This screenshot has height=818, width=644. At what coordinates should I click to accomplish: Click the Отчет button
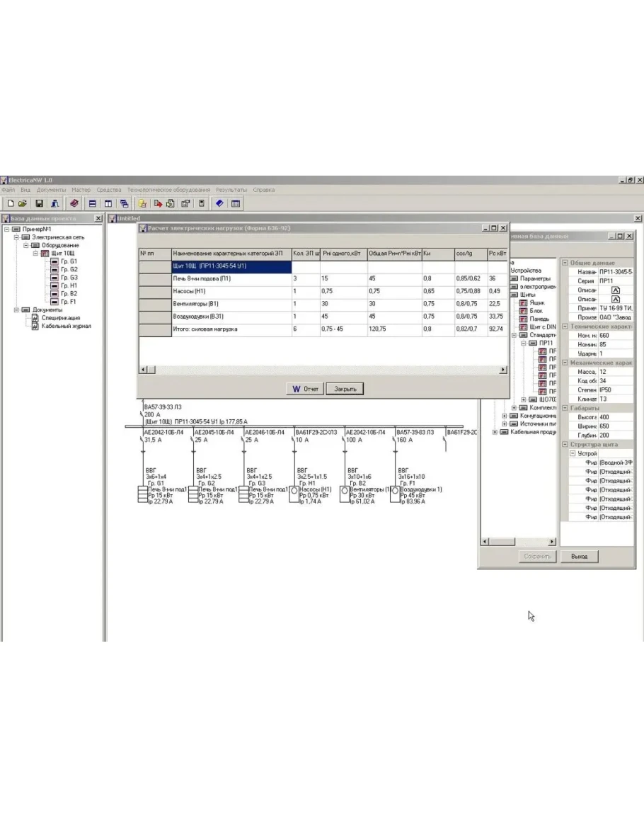coord(305,389)
